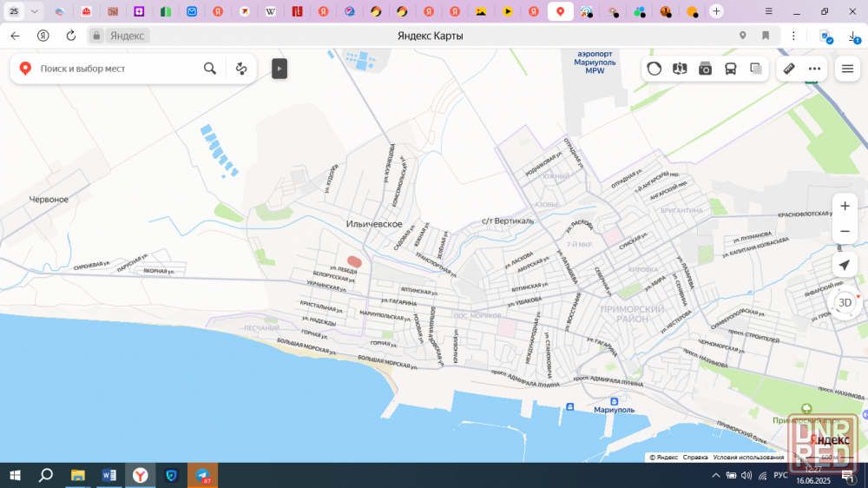Image resolution: width=868 pixels, height=488 pixels.
Task: Open the 'Справка' help link
Action: point(694,458)
